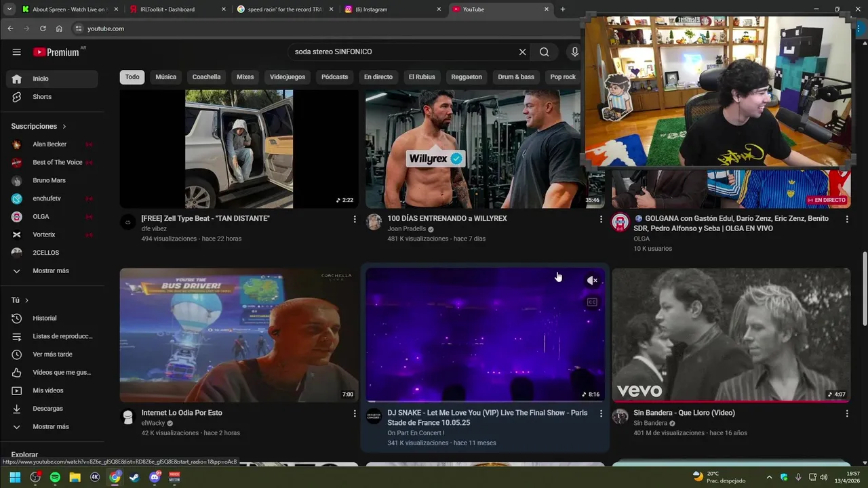The image size is (868, 488).
Task: Click the DJ SNAKE Let Me Love You title
Action: [x=487, y=418]
